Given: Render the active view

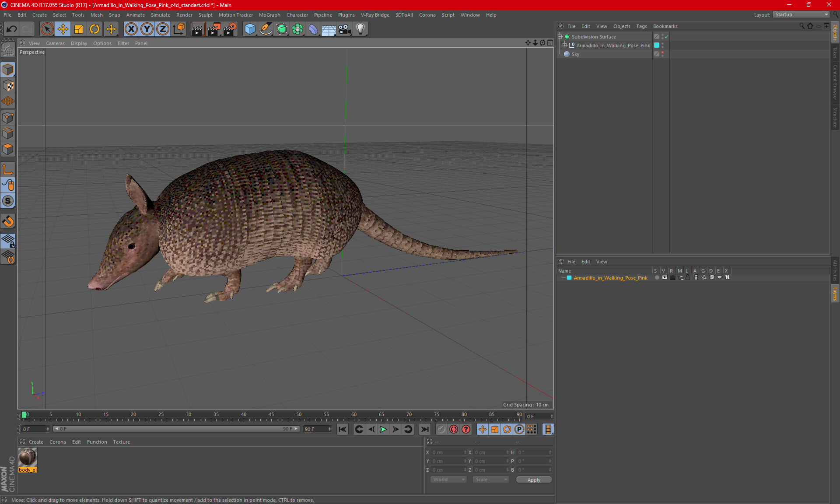Looking at the screenshot, I should click(x=198, y=29).
